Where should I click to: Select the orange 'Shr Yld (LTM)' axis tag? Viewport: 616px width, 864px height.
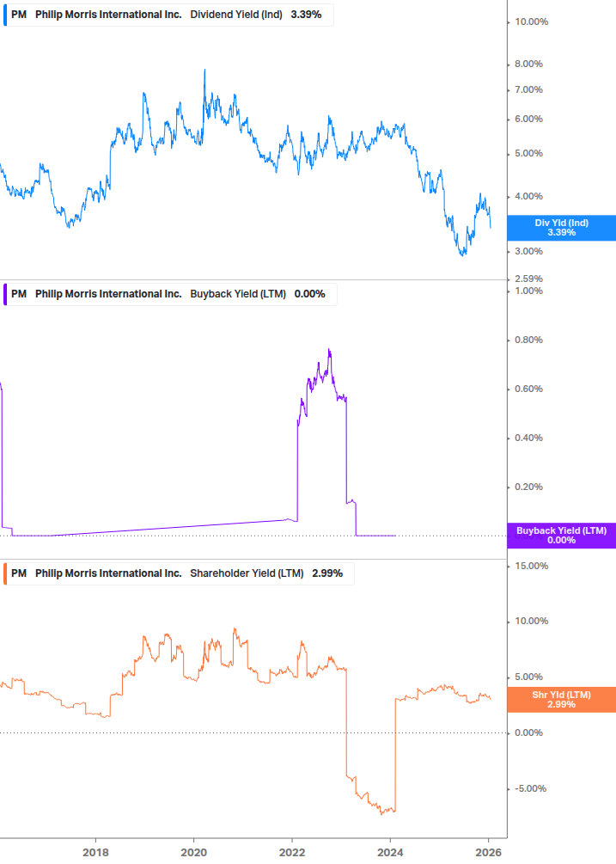pyautogui.click(x=562, y=699)
